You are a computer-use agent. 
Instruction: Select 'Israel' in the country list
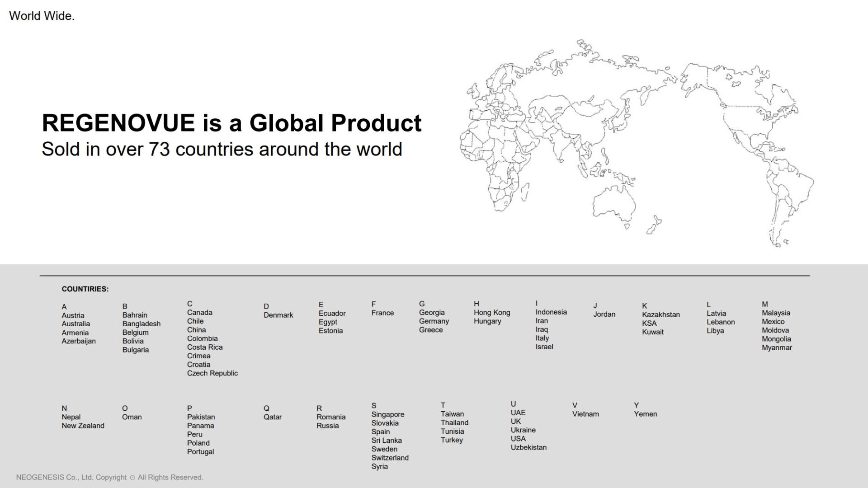[544, 347]
